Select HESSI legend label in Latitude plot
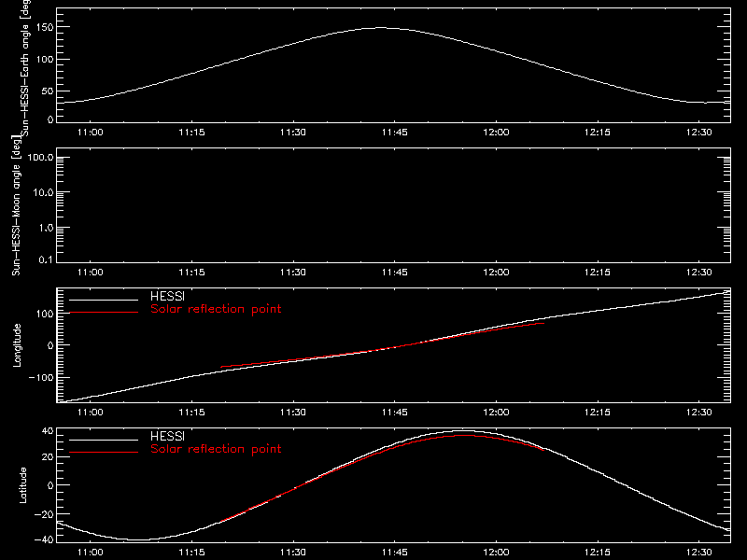Image resolution: width=747 pixels, height=560 pixels. pos(167,436)
